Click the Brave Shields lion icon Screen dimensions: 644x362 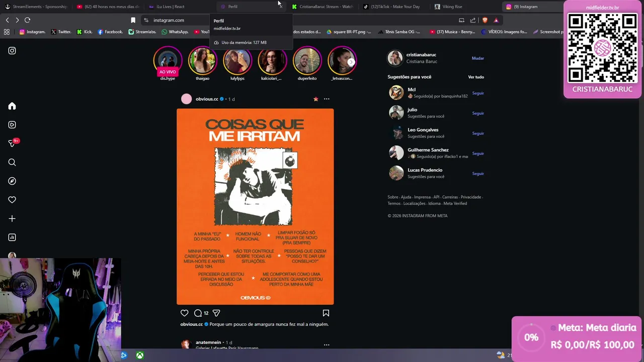(485, 20)
